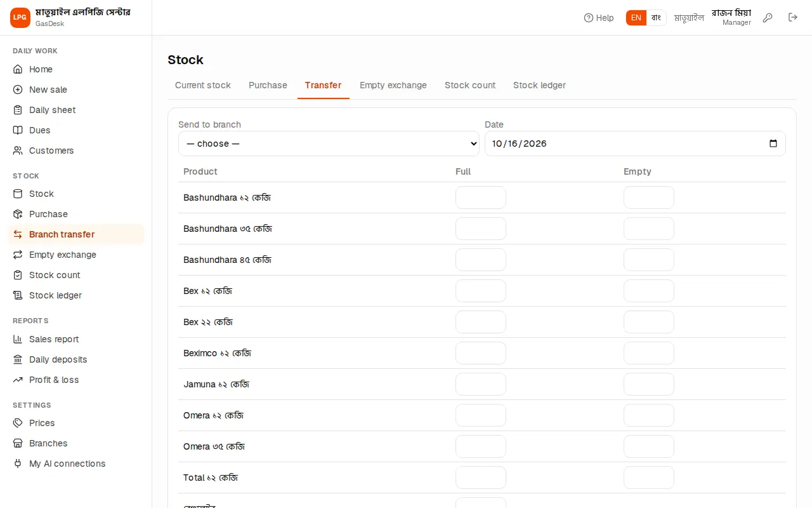The image size is (812, 508).
Task: Open Profit & loss report
Action: point(76,380)
